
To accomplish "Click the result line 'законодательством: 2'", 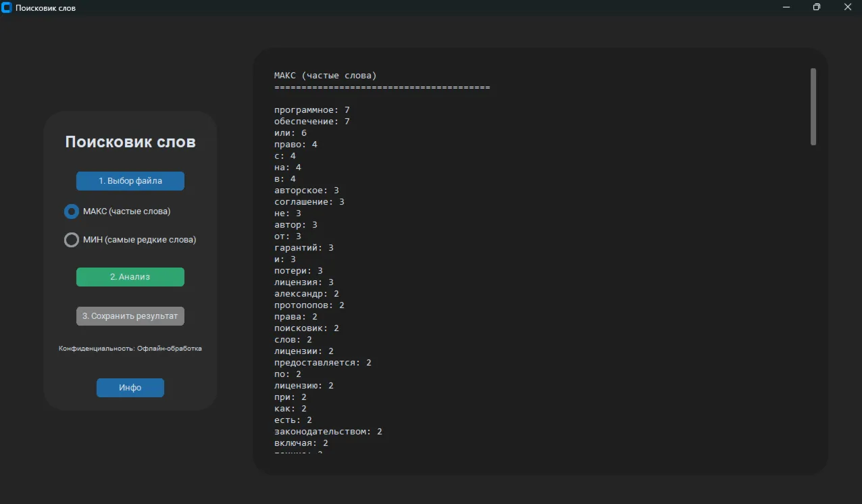I will [328, 432].
